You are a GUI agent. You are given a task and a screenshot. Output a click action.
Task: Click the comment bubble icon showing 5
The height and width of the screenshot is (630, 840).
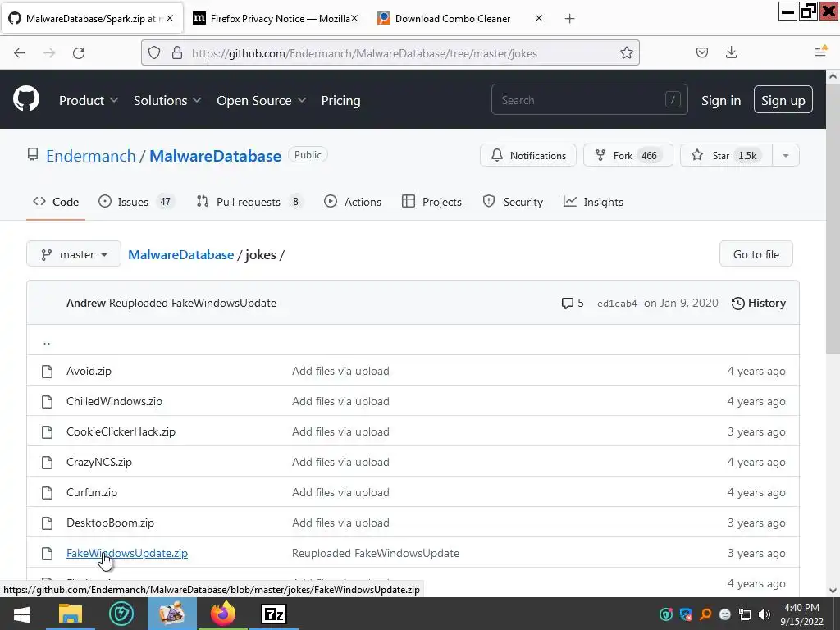tap(567, 304)
